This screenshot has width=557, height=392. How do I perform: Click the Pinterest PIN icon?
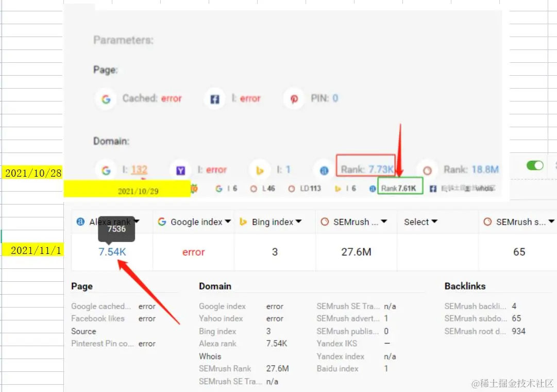point(294,98)
